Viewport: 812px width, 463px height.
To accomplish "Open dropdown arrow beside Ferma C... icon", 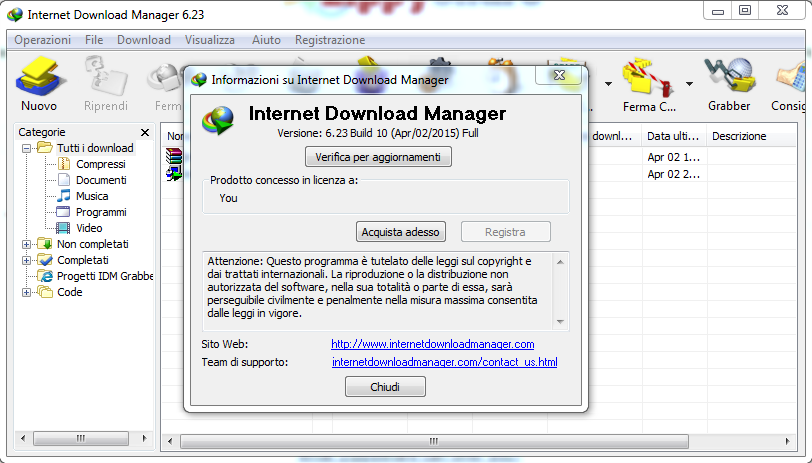I will (689, 84).
